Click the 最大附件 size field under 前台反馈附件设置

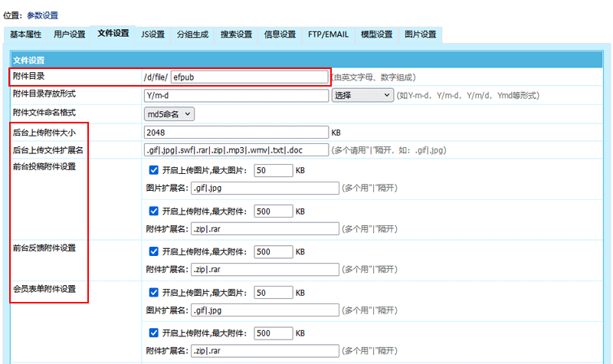point(273,251)
